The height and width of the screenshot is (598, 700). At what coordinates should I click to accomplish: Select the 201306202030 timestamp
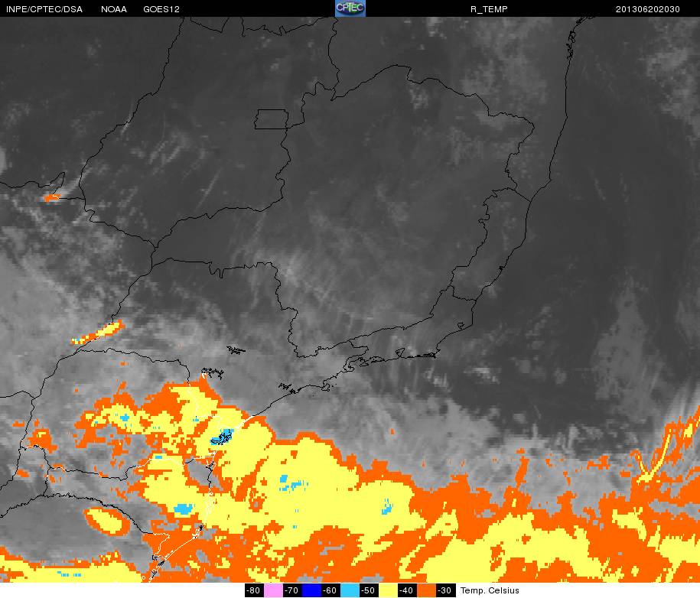point(648,9)
